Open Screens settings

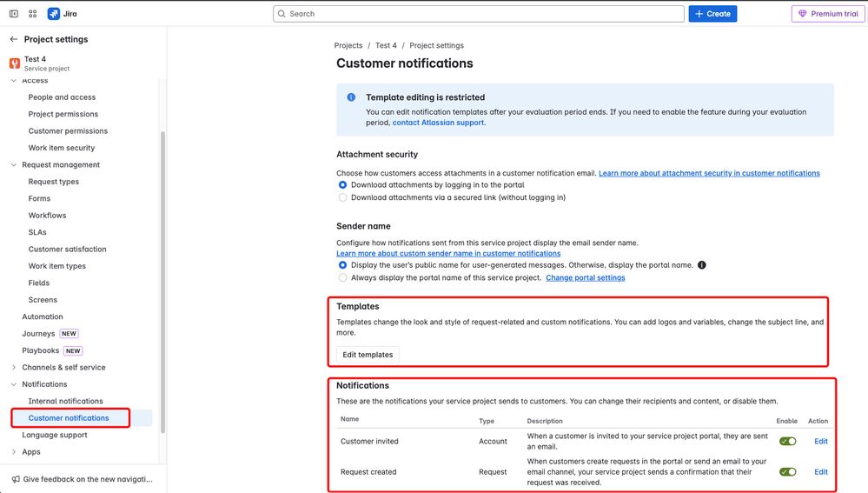pyautogui.click(x=43, y=300)
